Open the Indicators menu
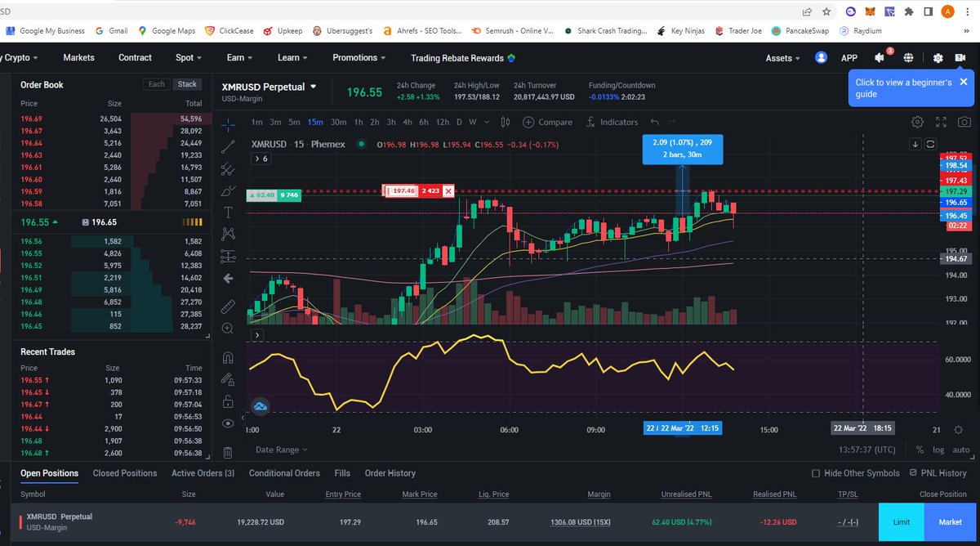 pyautogui.click(x=612, y=122)
